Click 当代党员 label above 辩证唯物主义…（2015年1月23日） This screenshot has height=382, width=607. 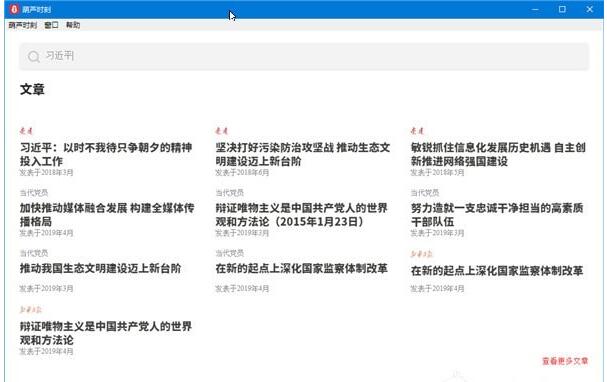coord(230,193)
